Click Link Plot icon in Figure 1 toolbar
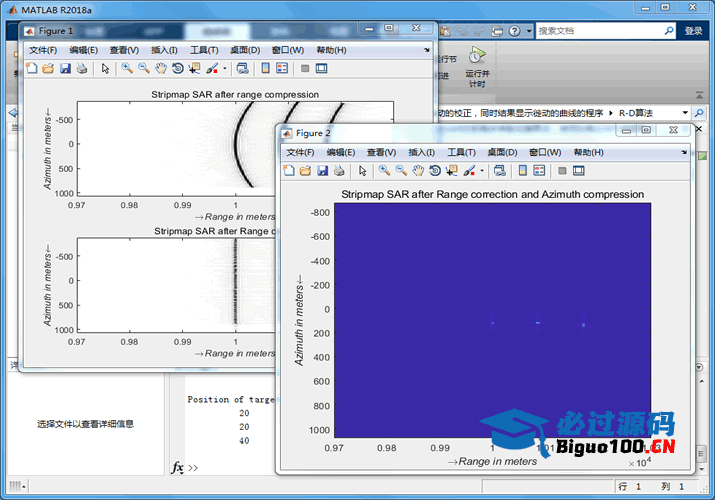 point(243,68)
